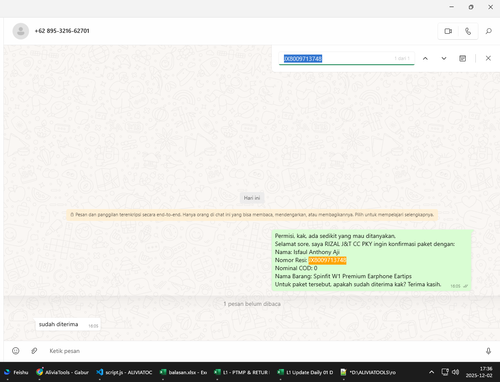Open chat search magnifier icon
This screenshot has width=500, height=382.
point(488,31)
